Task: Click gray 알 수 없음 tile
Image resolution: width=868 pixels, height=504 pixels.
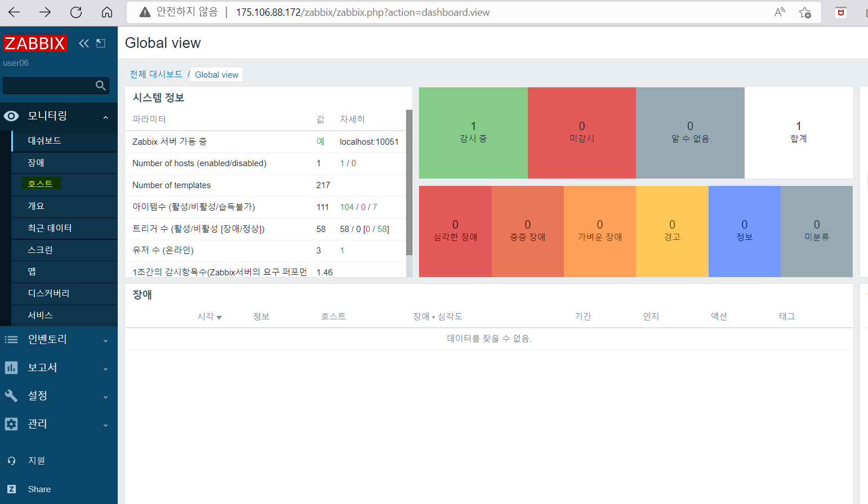Action: coord(690,133)
